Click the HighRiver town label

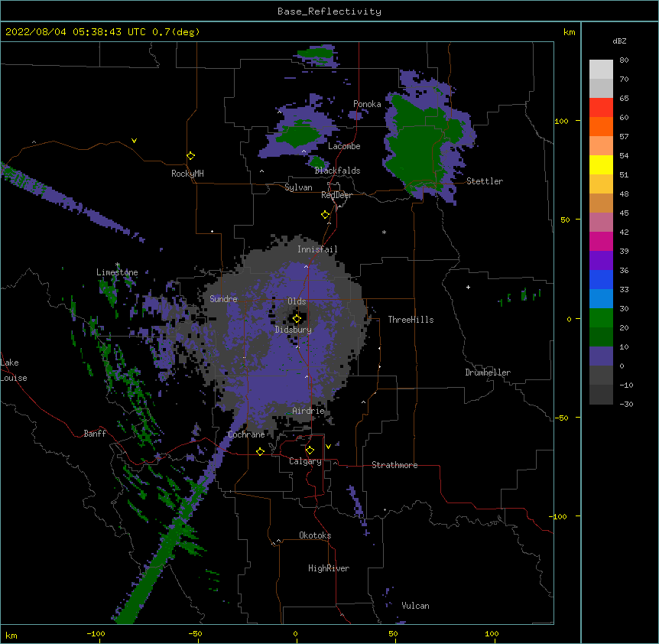329,568
